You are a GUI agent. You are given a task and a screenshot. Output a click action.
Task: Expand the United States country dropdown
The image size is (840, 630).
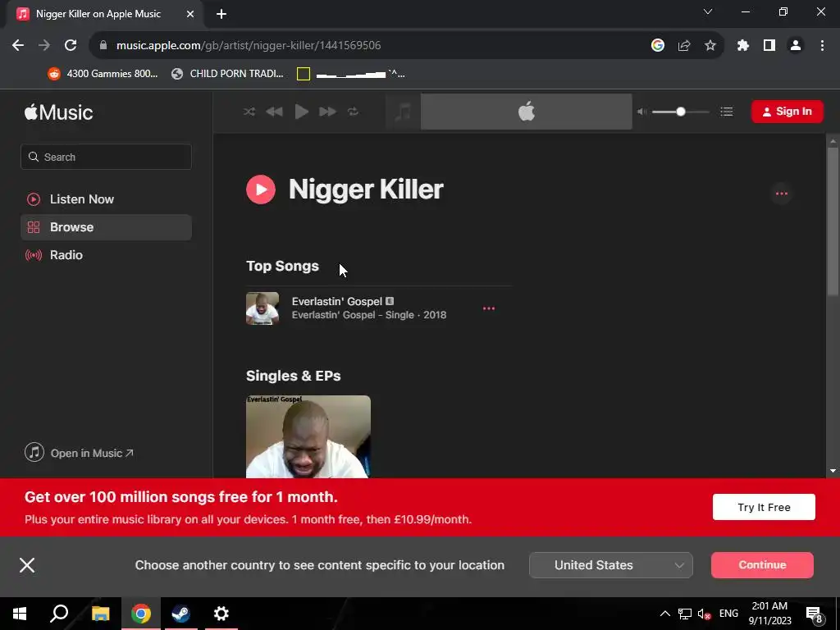(x=610, y=565)
